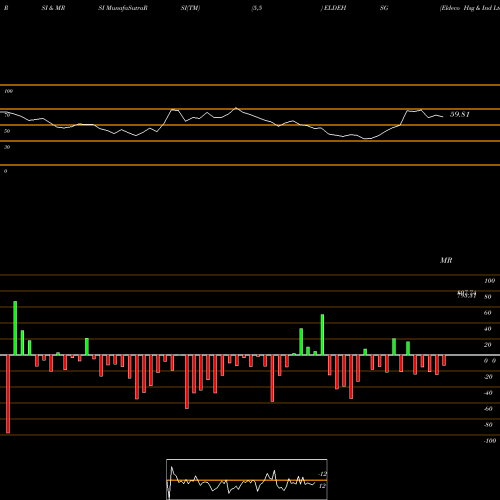Click the longest red MR bar at far left
Image resolution: width=500 pixels, height=500 pixels.
(x=8, y=394)
